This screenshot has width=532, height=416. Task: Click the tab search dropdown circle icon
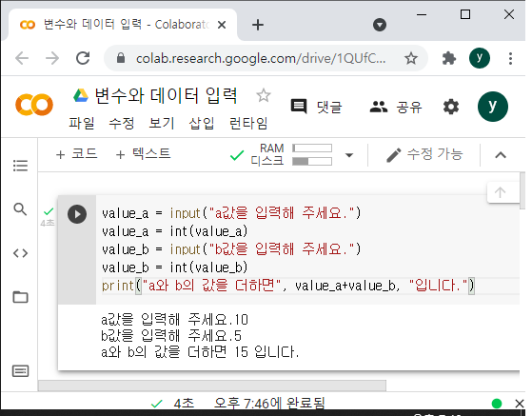pyautogui.click(x=380, y=25)
